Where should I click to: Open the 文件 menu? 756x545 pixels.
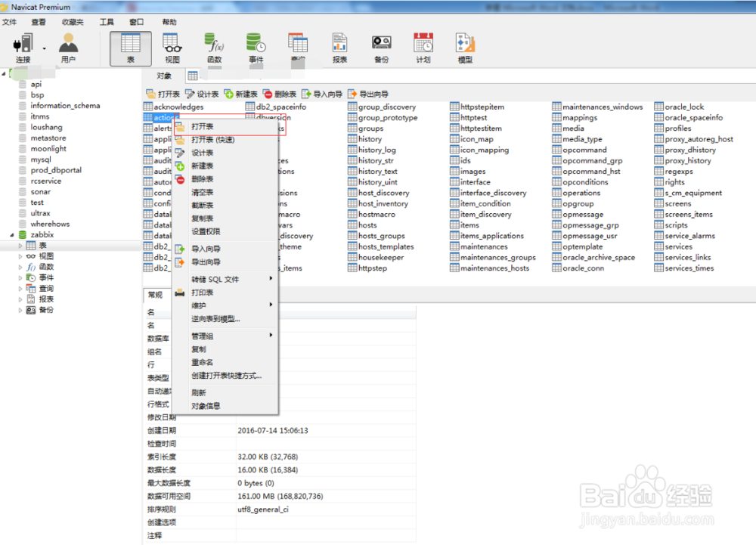pyautogui.click(x=9, y=22)
